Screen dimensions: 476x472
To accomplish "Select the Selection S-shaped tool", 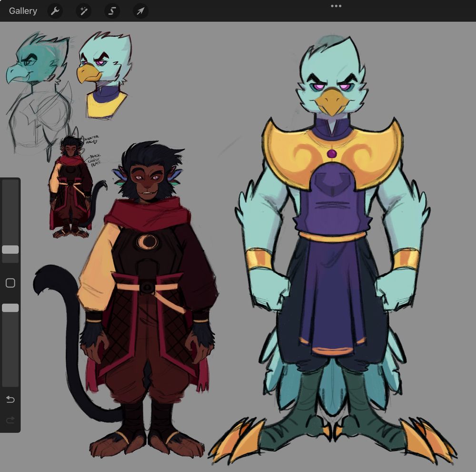I will pyautogui.click(x=112, y=11).
